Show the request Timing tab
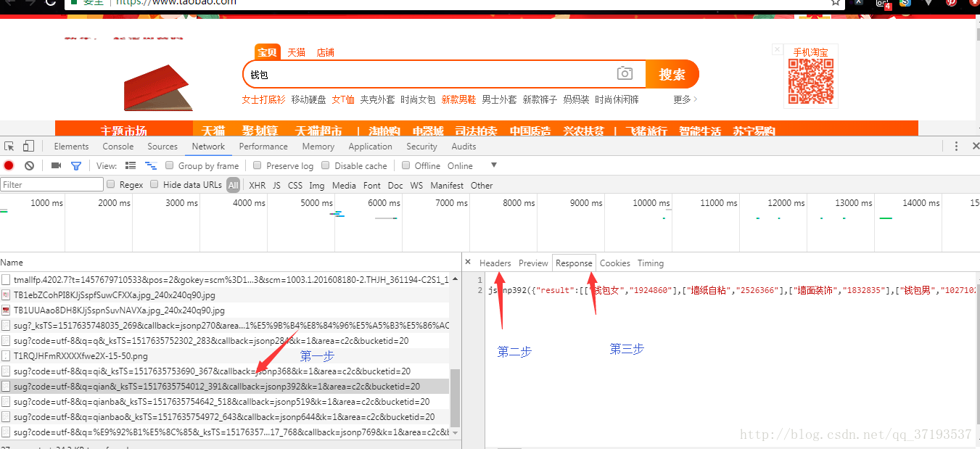The image size is (980, 449). (651, 263)
